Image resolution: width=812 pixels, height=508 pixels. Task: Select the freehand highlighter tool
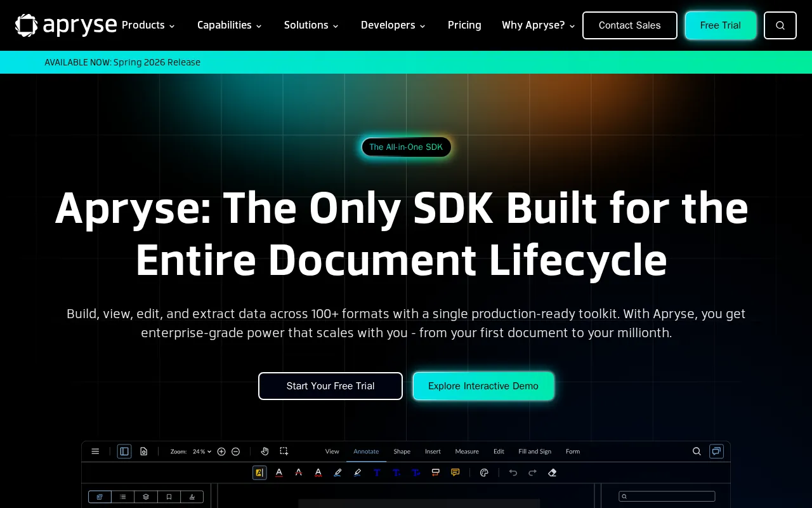(358, 472)
